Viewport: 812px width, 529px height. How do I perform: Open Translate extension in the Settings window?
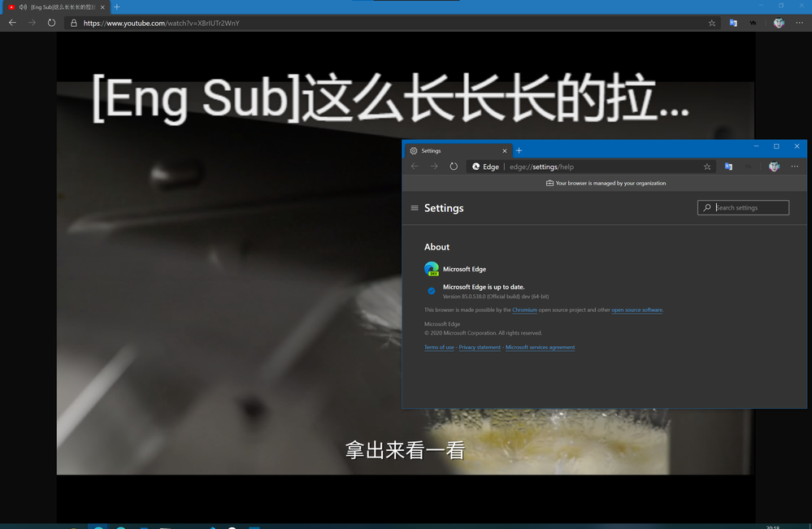tap(728, 167)
